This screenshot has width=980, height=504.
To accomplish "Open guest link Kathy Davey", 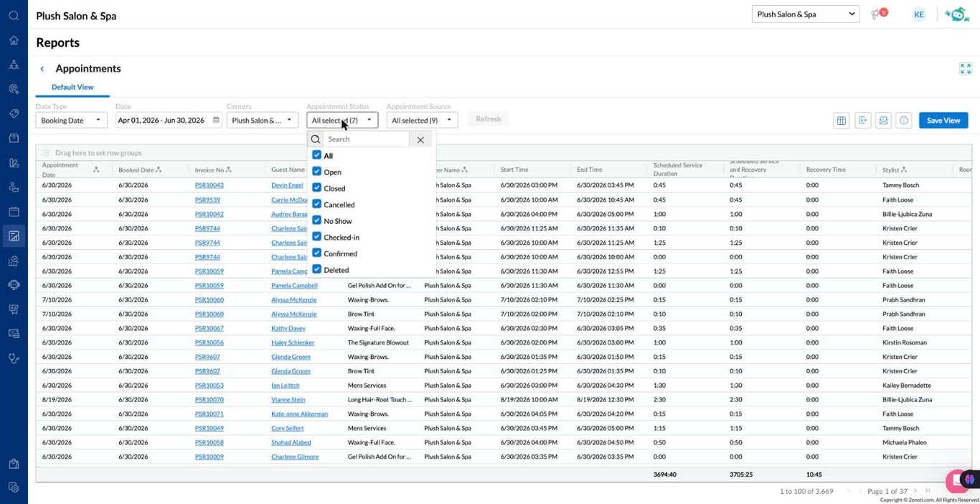I will [x=288, y=328].
